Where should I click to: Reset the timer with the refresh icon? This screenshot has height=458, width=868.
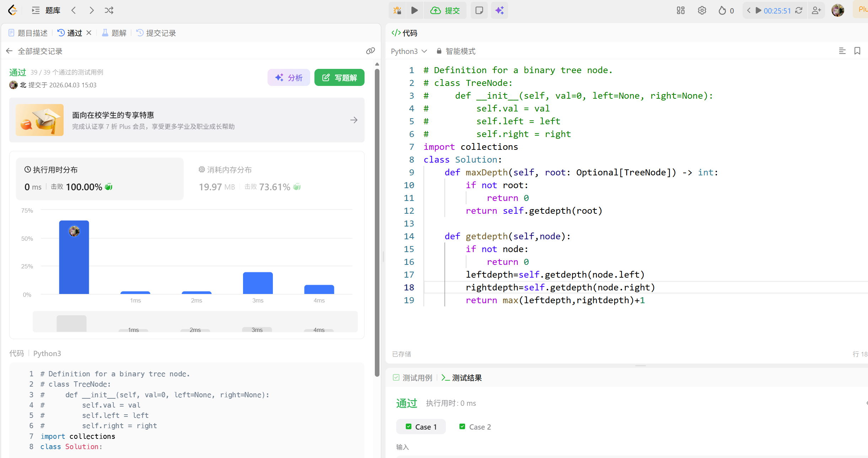point(799,10)
